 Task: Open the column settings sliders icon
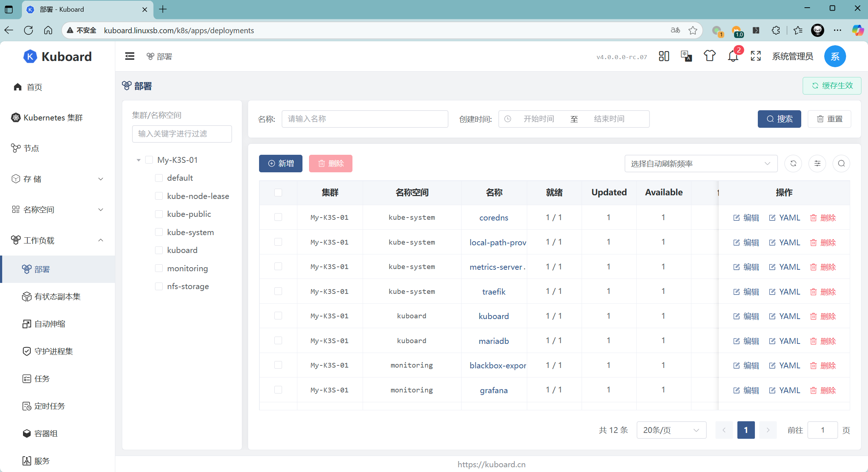point(817,164)
